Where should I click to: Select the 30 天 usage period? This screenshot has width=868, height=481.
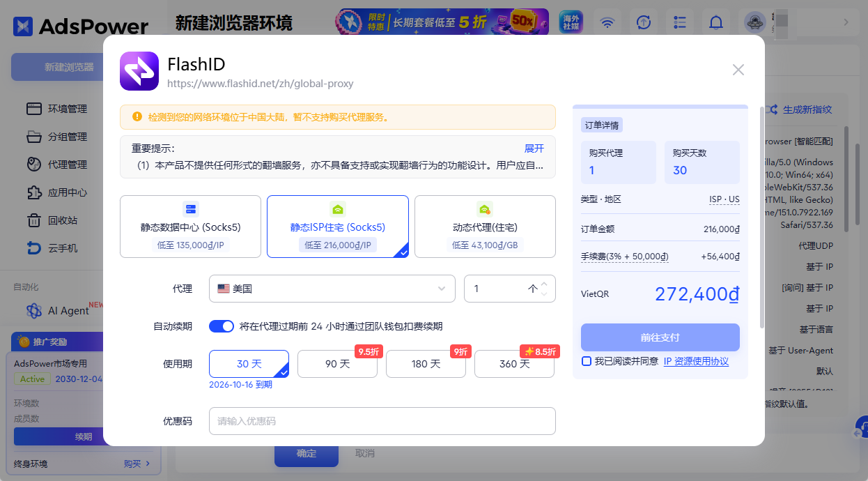[249, 364]
